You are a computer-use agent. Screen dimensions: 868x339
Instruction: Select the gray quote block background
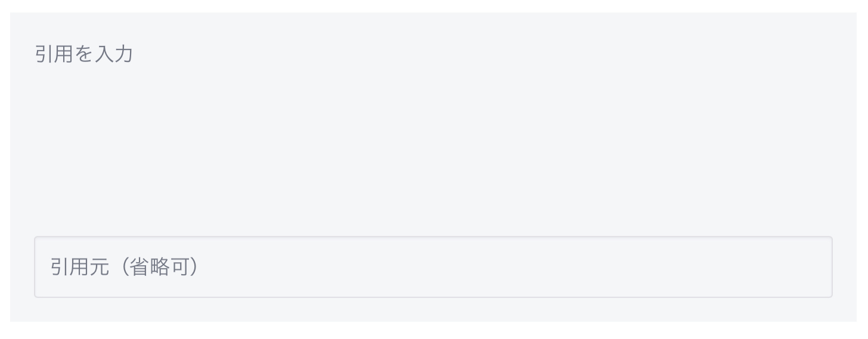click(x=433, y=167)
